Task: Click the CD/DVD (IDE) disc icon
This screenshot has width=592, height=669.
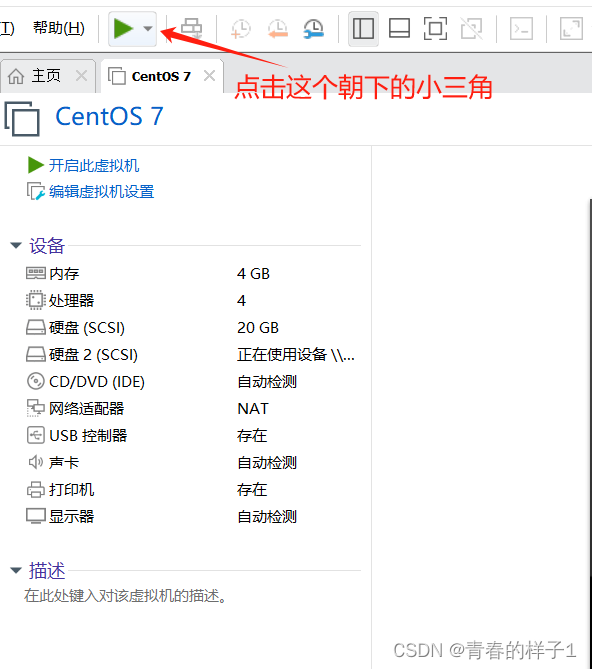Action: point(36,381)
